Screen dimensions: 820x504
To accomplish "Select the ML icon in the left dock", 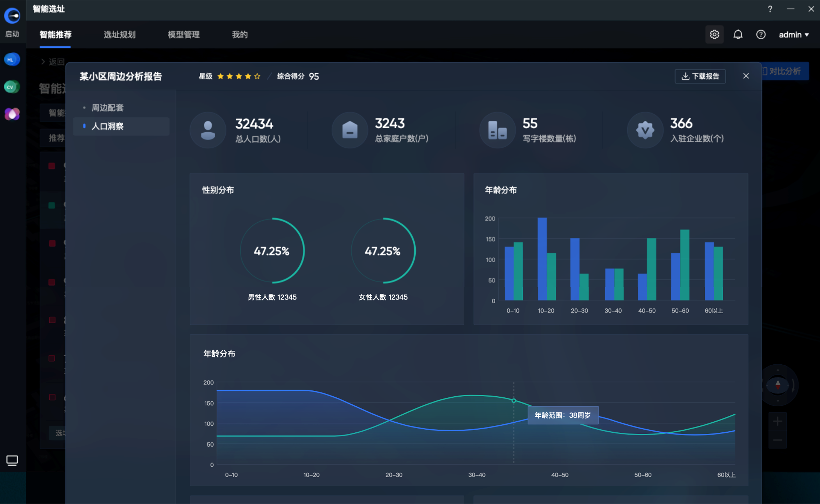I will click(12, 59).
